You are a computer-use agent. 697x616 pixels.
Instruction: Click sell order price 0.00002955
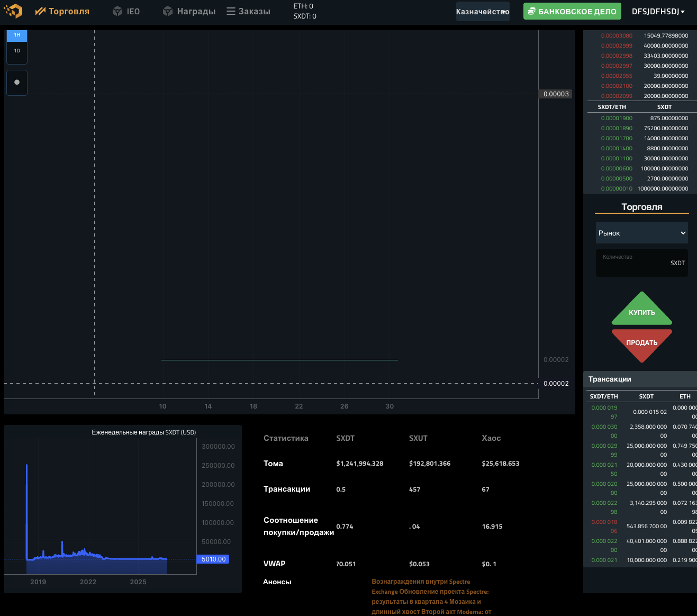point(617,76)
